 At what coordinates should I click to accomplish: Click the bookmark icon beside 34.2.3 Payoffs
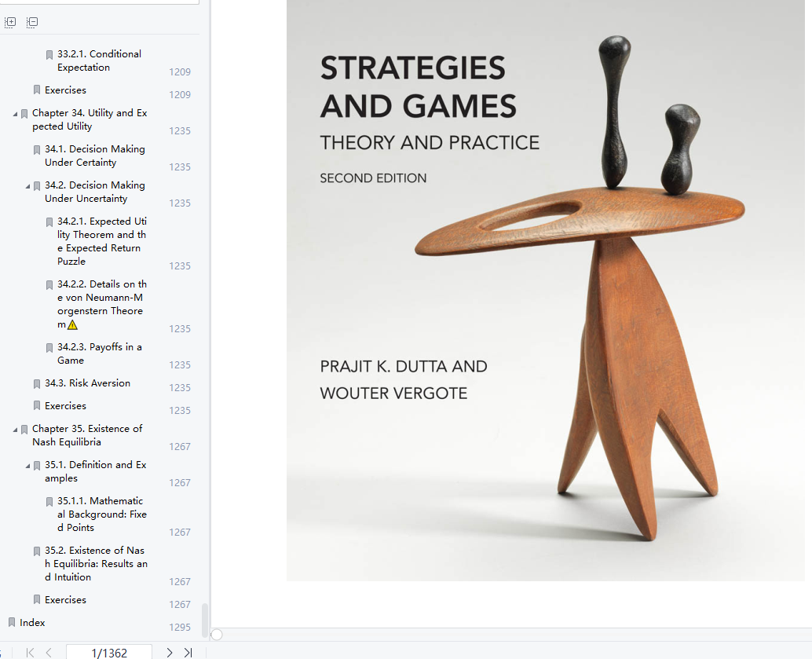click(x=49, y=348)
